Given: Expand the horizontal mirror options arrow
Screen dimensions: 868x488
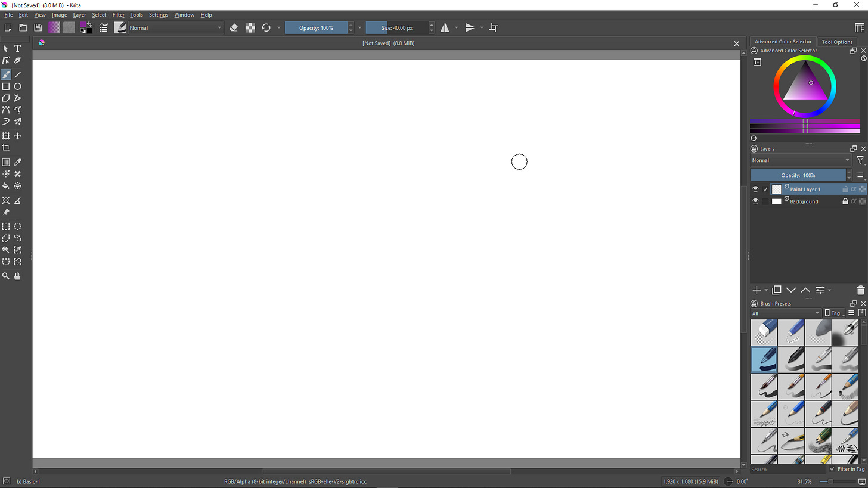Looking at the screenshot, I should tap(457, 27).
